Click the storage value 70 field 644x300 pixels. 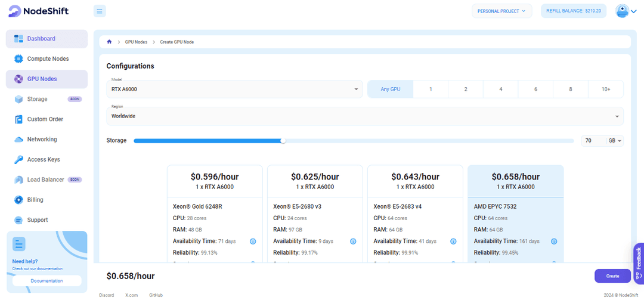[x=593, y=141]
